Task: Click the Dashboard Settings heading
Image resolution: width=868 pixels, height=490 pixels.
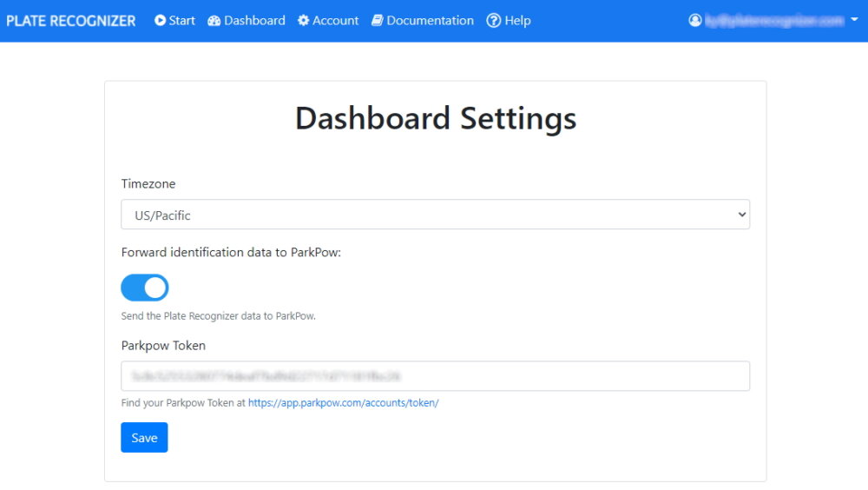Action: coord(436,118)
